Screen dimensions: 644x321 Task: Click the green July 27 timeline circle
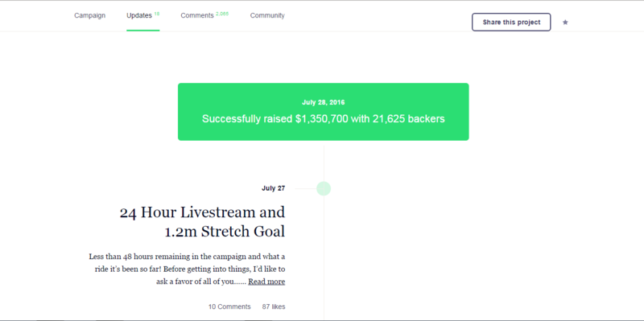tap(324, 188)
